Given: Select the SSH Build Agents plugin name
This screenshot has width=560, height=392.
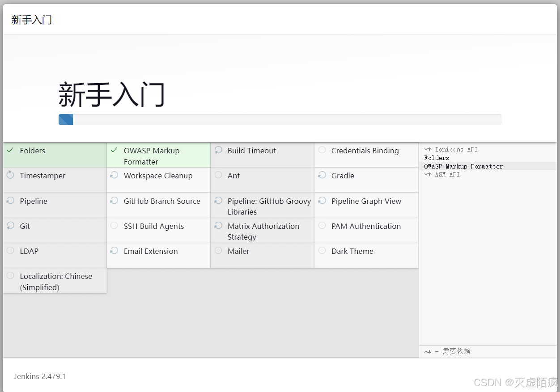Looking at the screenshot, I should (x=154, y=226).
